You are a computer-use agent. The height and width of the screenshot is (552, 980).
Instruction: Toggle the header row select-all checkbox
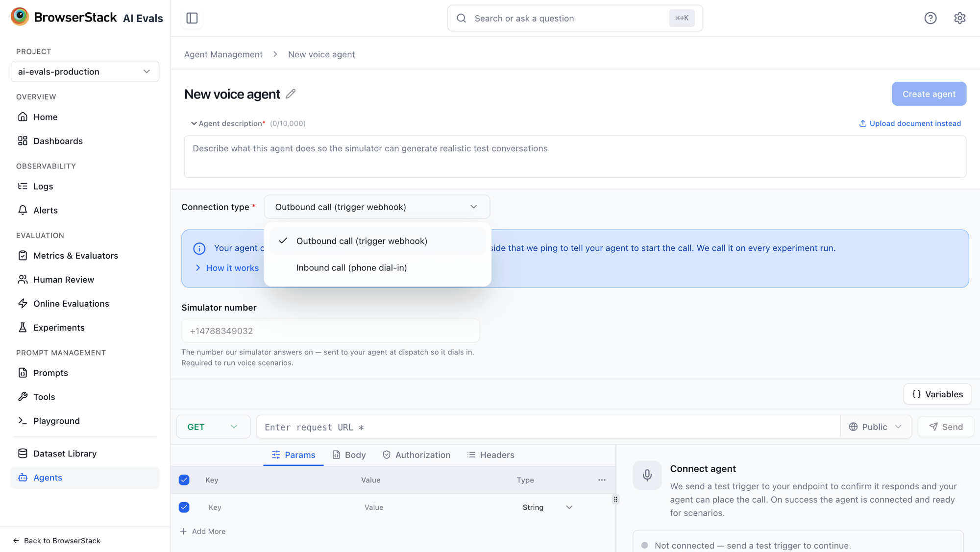(184, 480)
